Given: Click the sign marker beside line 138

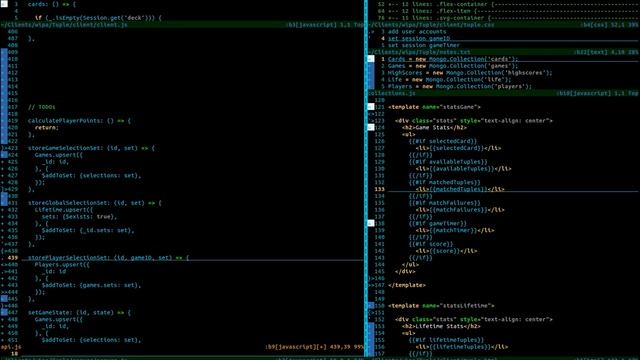Looking at the screenshot, I should coord(371,224).
